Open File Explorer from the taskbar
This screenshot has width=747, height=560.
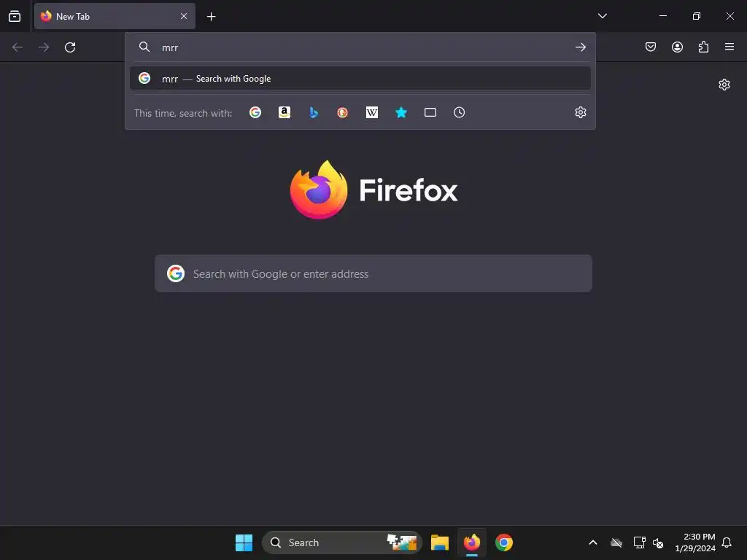440,542
